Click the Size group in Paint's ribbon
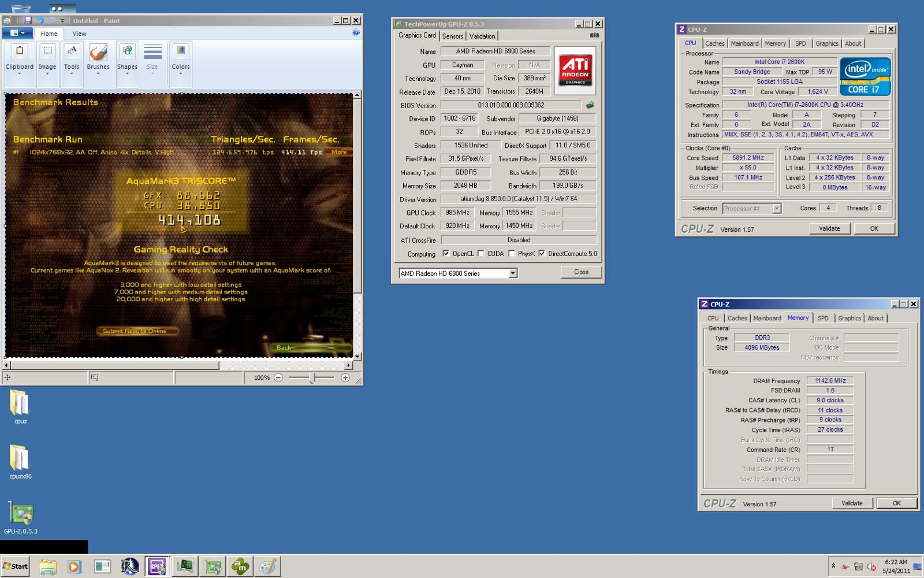The width and height of the screenshot is (924, 578). click(x=152, y=64)
